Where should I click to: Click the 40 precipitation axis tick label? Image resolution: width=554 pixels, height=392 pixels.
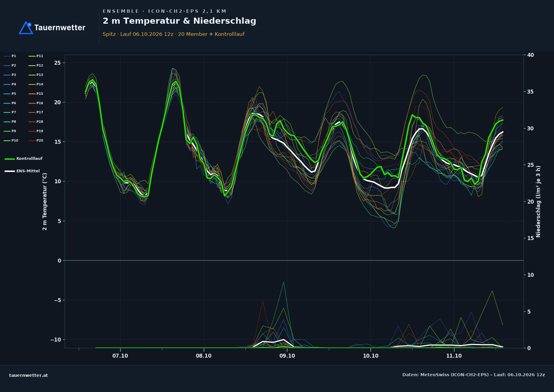[x=530, y=55]
